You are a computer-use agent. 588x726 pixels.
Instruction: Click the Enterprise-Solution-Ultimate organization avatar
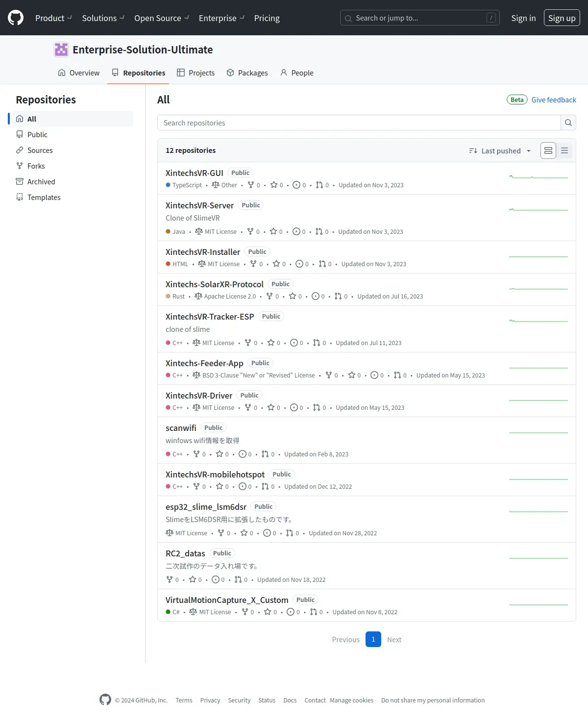coord(61,50)
